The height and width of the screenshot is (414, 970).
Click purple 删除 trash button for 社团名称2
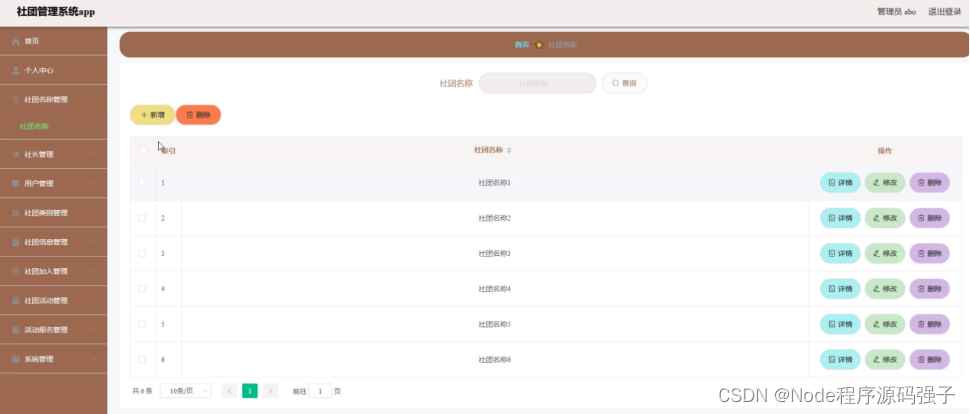929,218
